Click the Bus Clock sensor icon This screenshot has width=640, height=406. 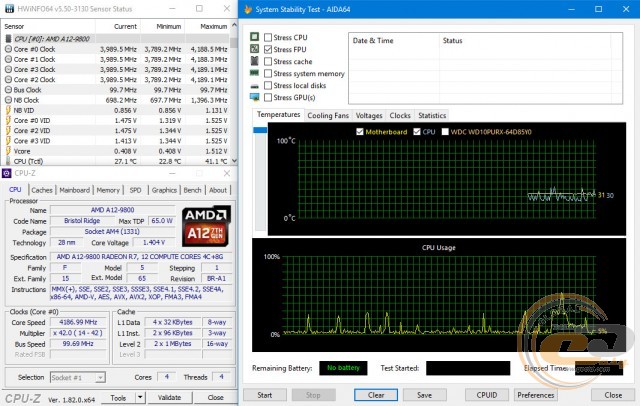(x=8, y=90)
